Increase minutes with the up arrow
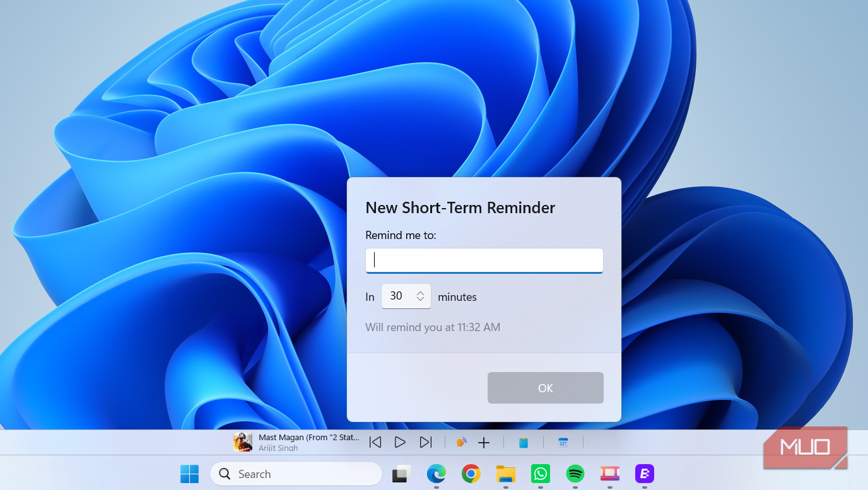The image size is (868, 490). pos(420,293)
